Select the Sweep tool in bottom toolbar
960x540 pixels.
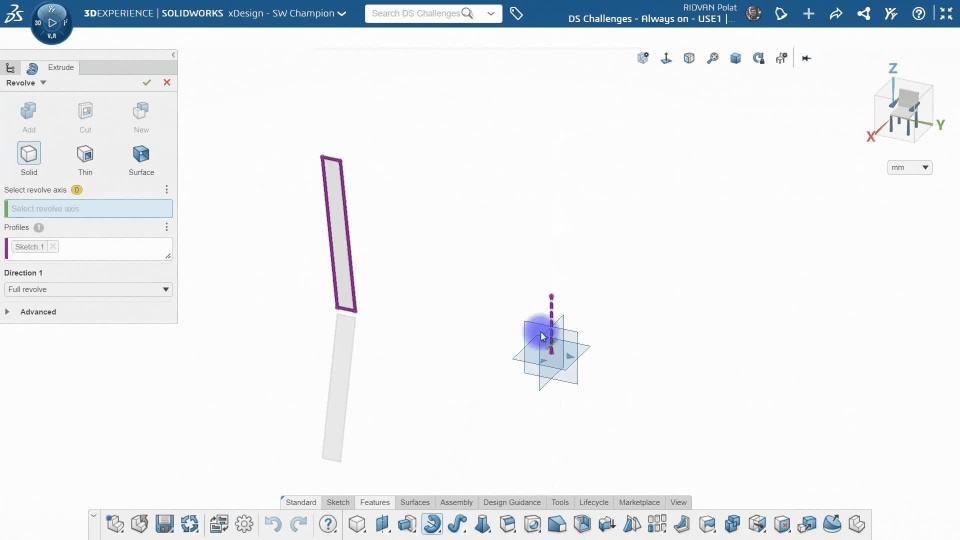pos(457,524)
